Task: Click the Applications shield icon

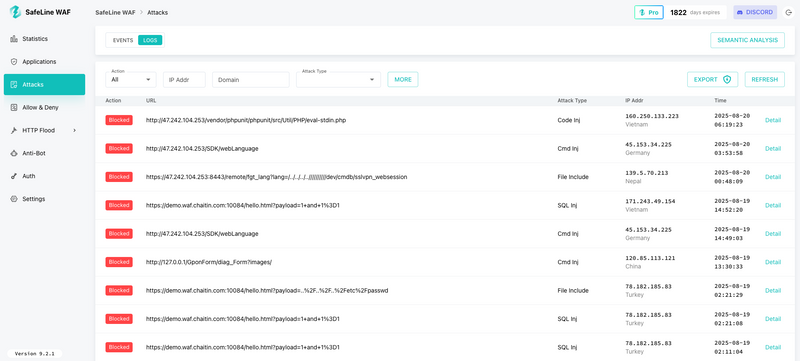Action: tap(14, 62)
